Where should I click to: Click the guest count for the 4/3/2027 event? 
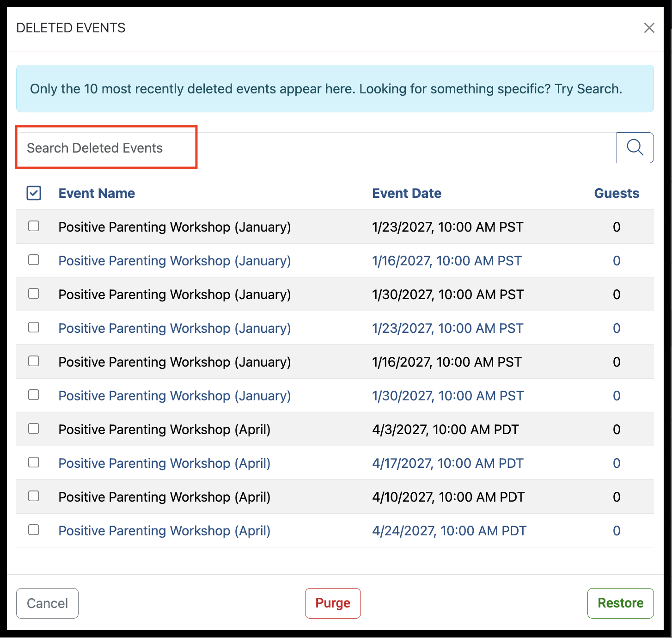pyautogui.click(x=617, y=429)
